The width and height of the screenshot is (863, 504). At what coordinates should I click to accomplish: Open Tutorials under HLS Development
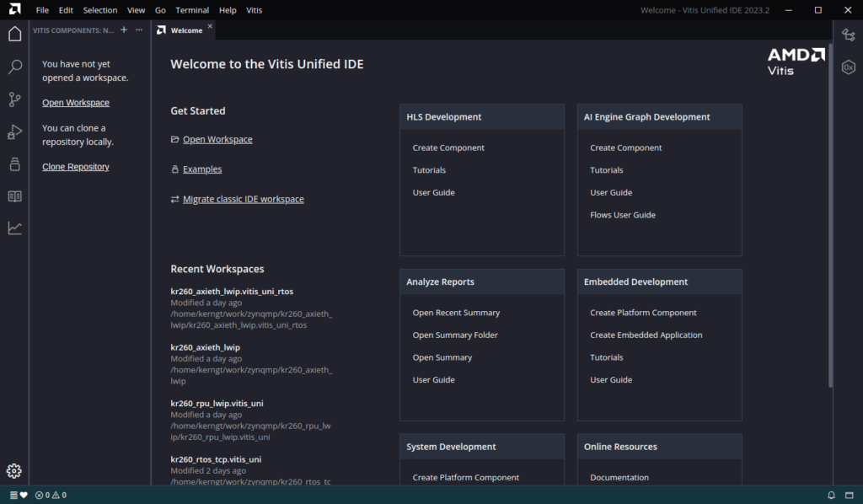429,170
